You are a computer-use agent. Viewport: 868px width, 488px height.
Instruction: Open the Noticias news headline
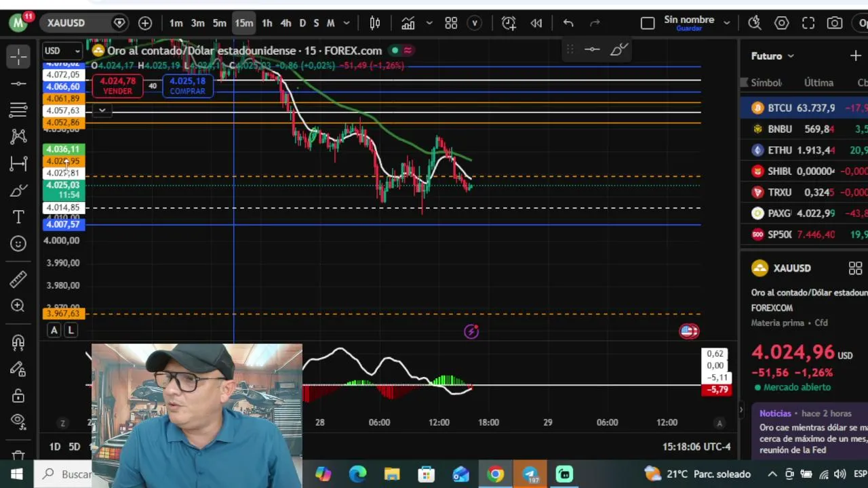pos(813,439)
